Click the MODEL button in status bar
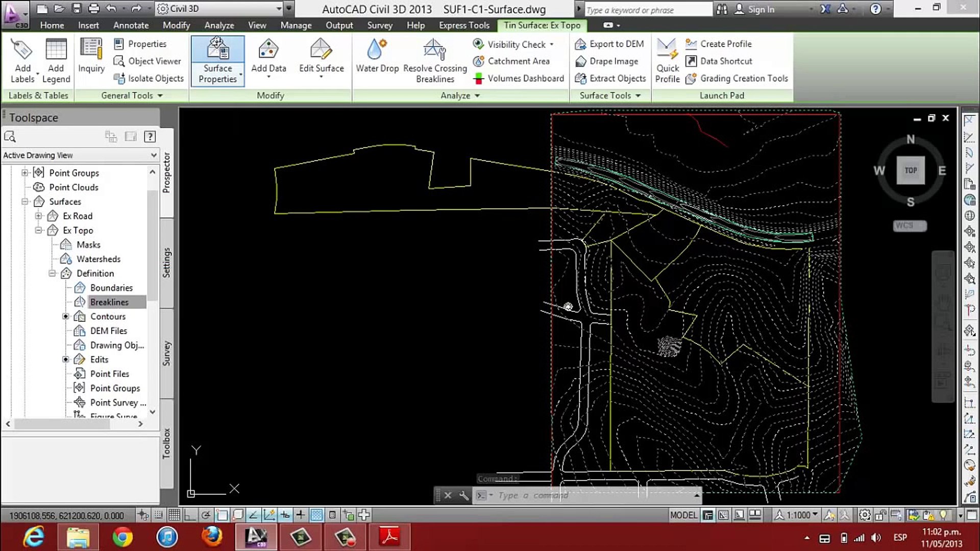The image size is (980, 551). [683, 515]
